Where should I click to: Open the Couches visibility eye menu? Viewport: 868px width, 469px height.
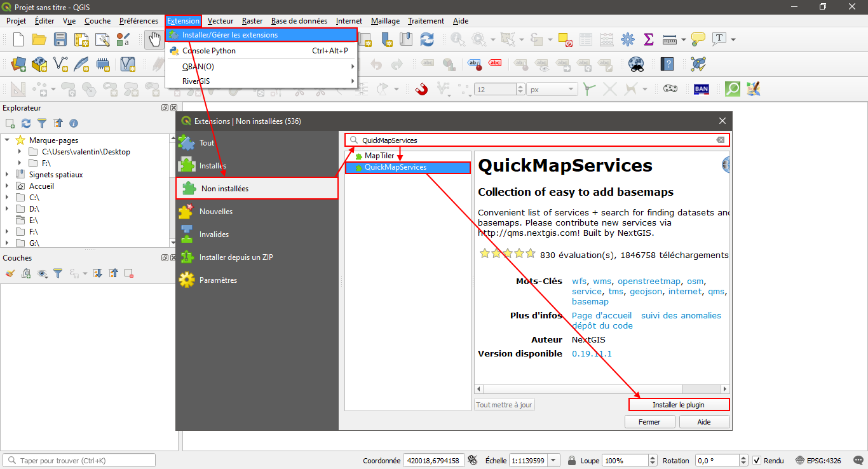(43, 273)
